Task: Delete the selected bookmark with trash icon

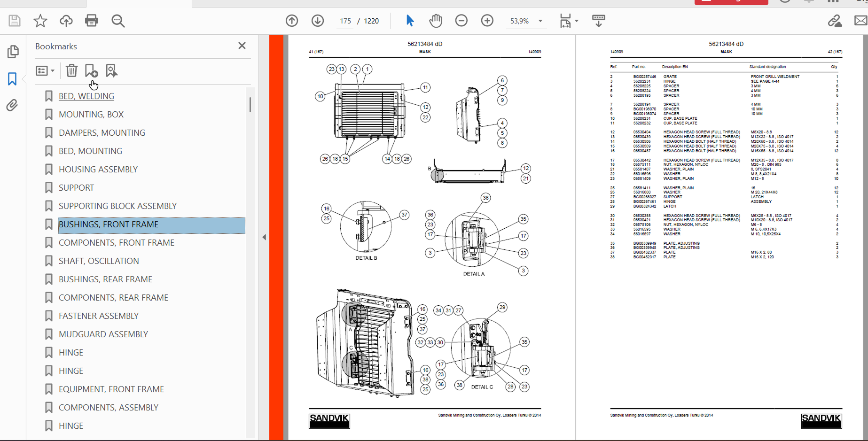Action: pos(71,71)
